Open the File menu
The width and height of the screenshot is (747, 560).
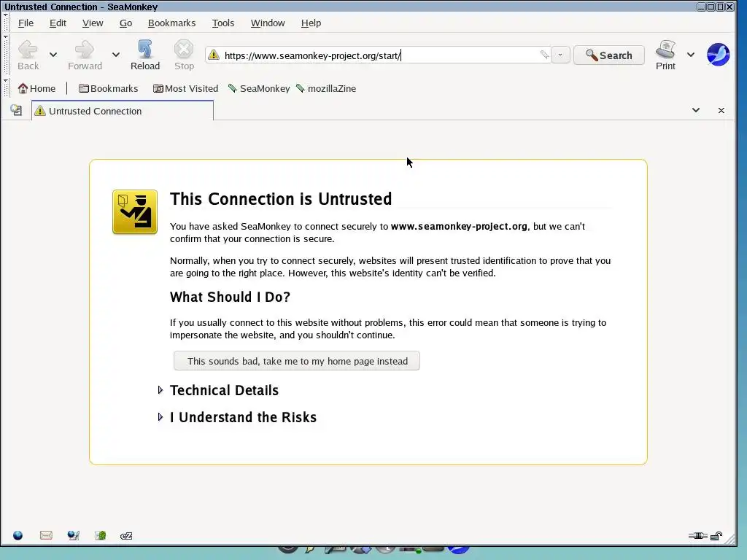click(26, 23)
